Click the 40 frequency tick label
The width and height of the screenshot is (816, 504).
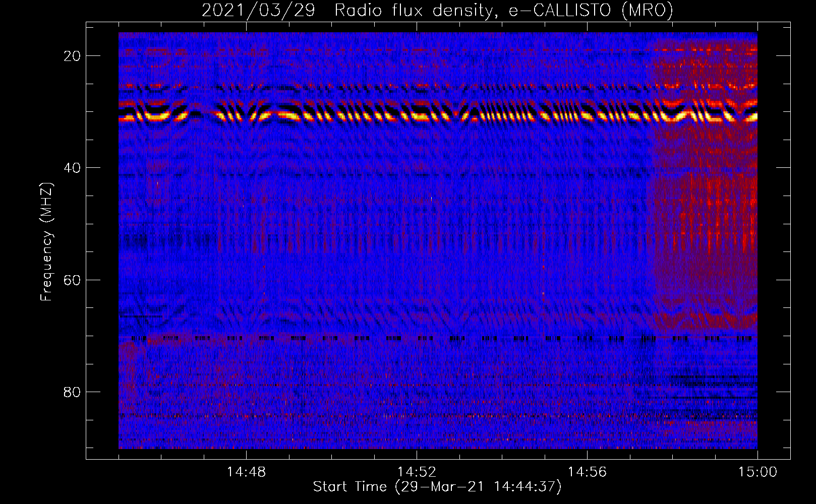point(72,168)
